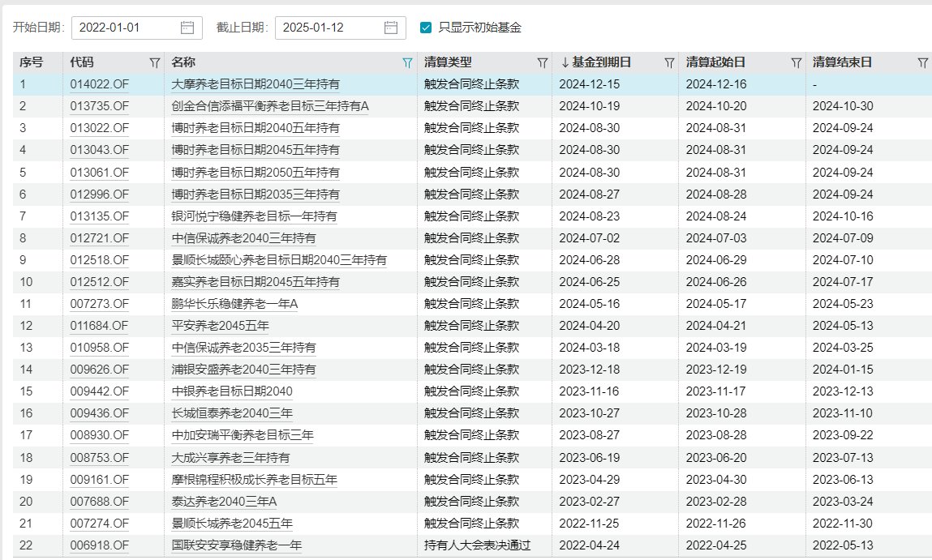Sort by the 代码 column header
Screen dimensions: 932x560
click(x=82, y=62)
